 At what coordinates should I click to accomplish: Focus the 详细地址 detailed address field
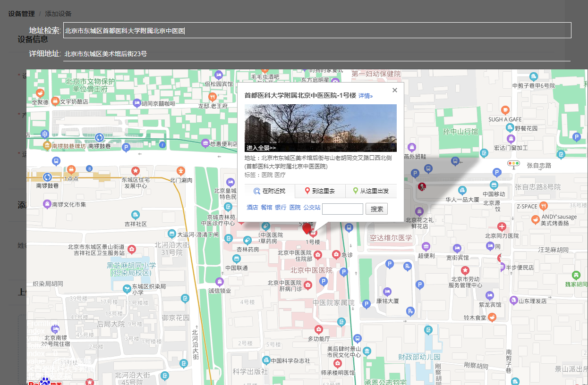[317, 54]
